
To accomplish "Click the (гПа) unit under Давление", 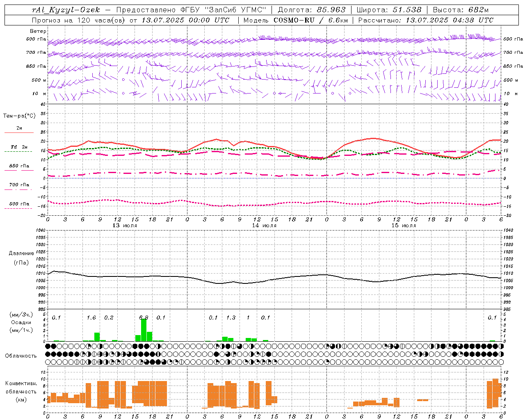I will coord(21,262).
